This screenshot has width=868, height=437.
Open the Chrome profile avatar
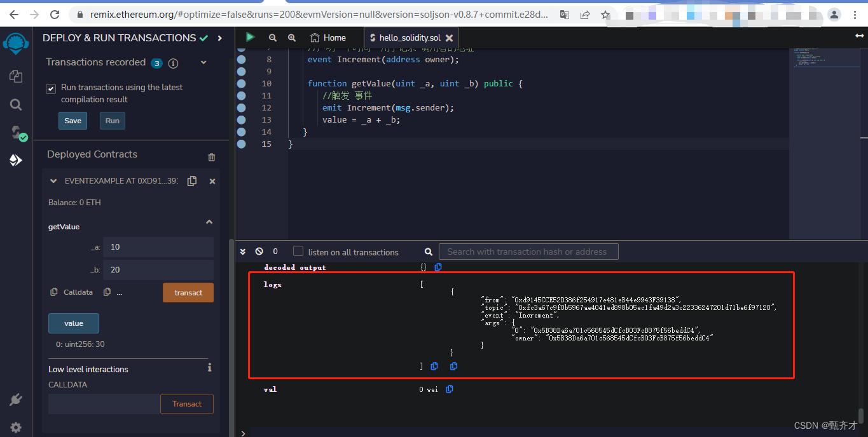(834, 15)
